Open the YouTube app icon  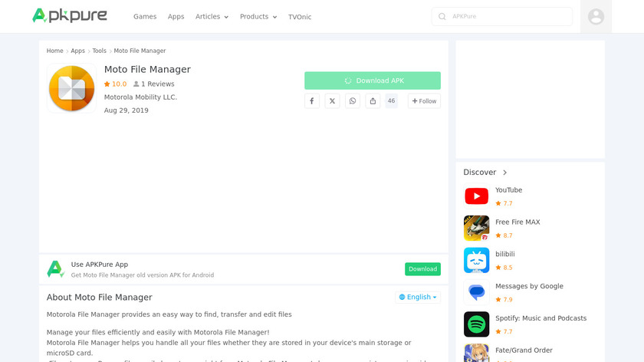[476, 196]
